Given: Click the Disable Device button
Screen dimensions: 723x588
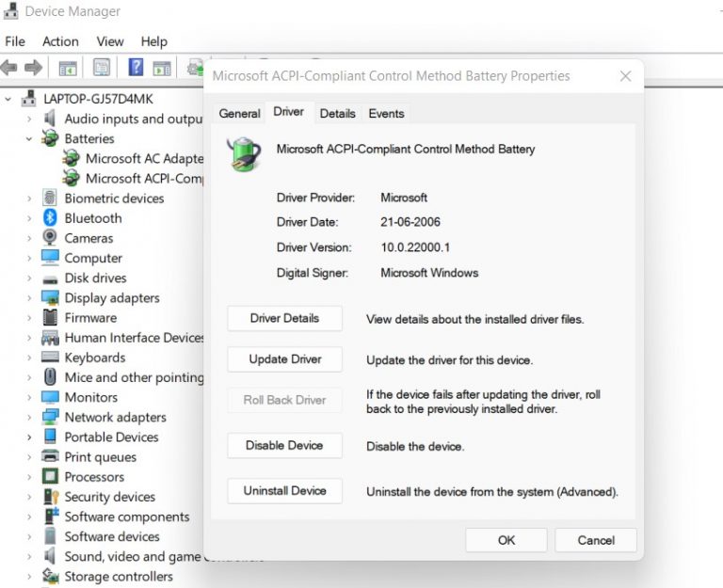Looking at the screenshot, I should coord(284,445).
